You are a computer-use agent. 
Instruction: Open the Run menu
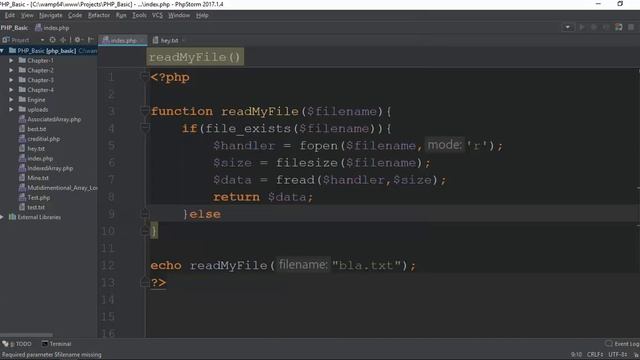click(121, 15)
